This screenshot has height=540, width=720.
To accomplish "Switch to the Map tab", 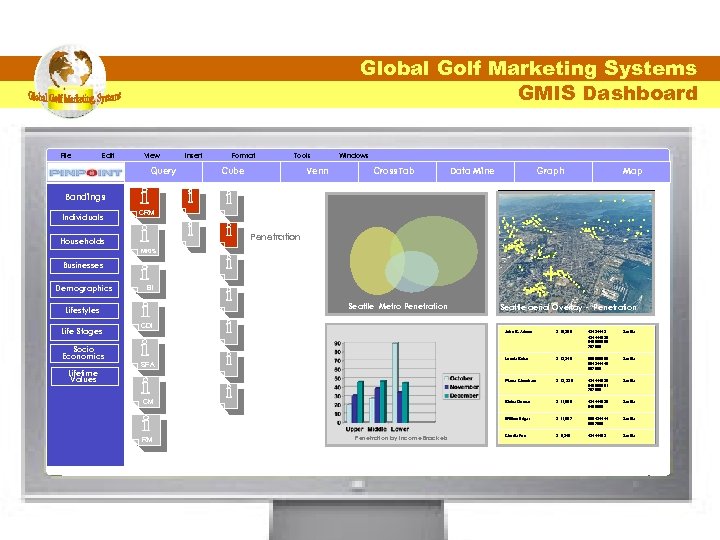I will pyautogui.click(x=631, y=172).
